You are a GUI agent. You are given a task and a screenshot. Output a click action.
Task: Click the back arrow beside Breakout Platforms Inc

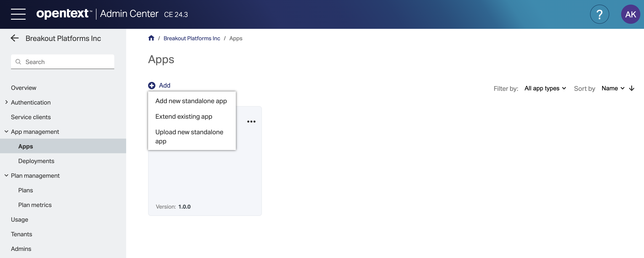[14, 38]
